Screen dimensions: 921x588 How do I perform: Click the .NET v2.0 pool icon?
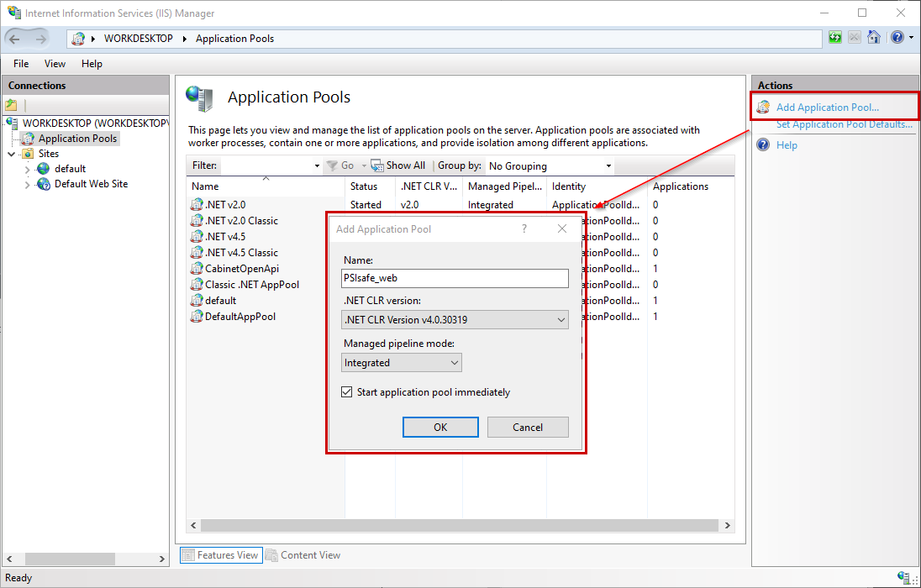pyautogui.click(x=197, y=205)
